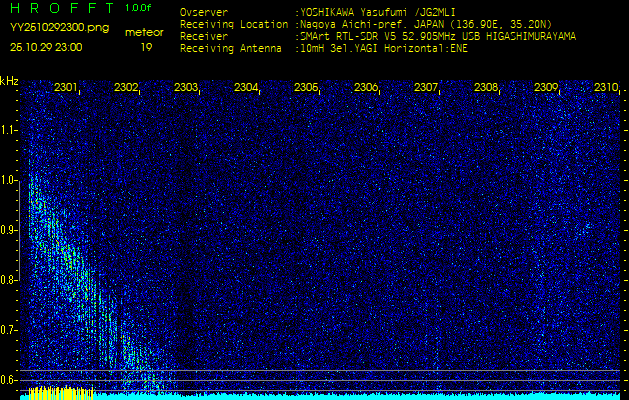The height and width of the screenshot is (400, 629).
Task: Click the 0.7 kHz axis label
Action: point(8,330)
